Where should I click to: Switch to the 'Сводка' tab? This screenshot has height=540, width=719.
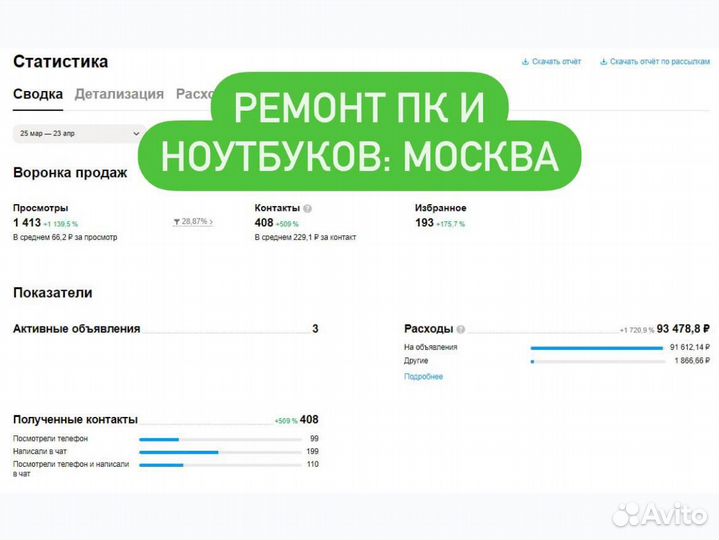pos(38,94)
